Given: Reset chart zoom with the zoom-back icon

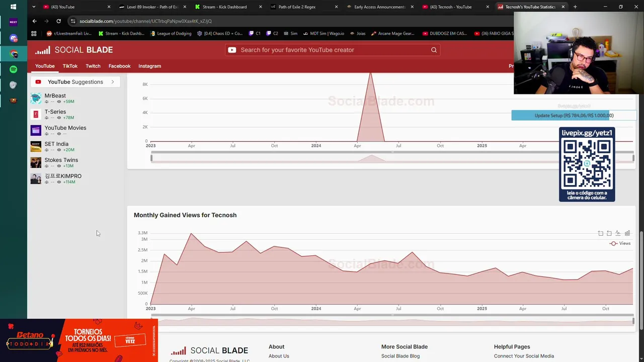Looking at the screenshot, I should pyautogui.click(x=609, y=233).
